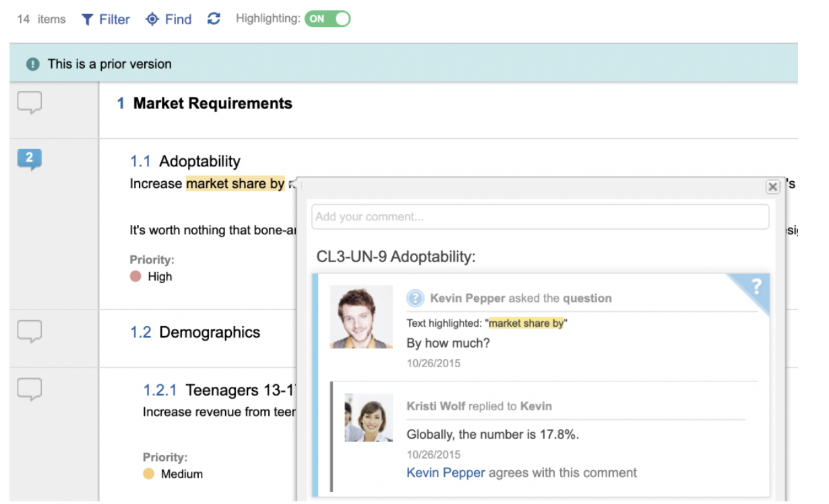This screenshot has width=829, height=504.
Task: Click Kristi Wolf's profile photo
Action: pyautogui.click(x=368, y=418)
